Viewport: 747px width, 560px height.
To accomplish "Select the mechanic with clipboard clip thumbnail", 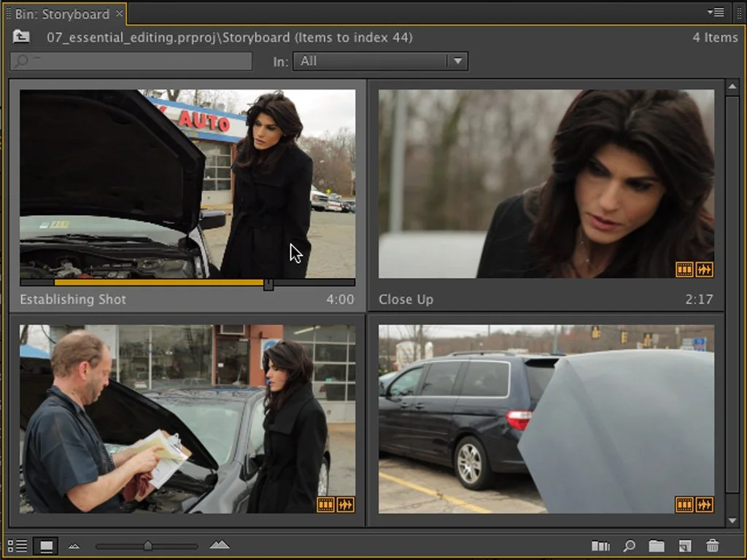I will click(x=187, y=419).
